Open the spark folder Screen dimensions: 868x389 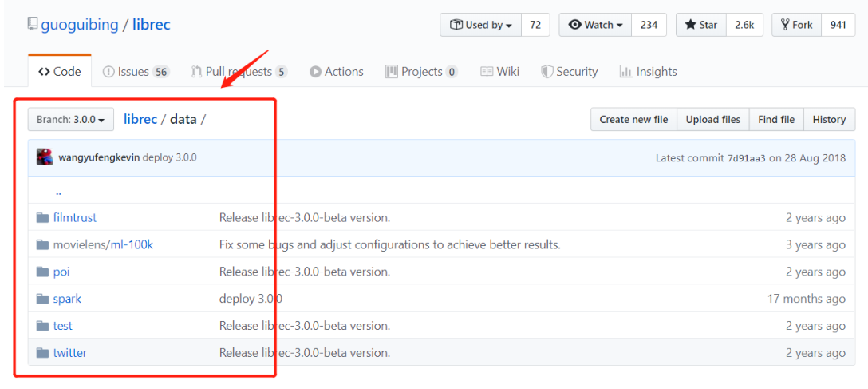pos(67,300)
